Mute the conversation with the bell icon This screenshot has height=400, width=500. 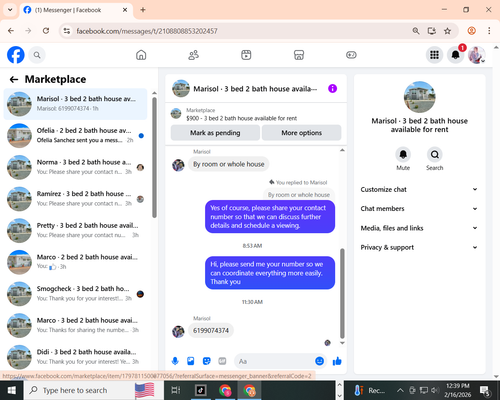point(403,155)
